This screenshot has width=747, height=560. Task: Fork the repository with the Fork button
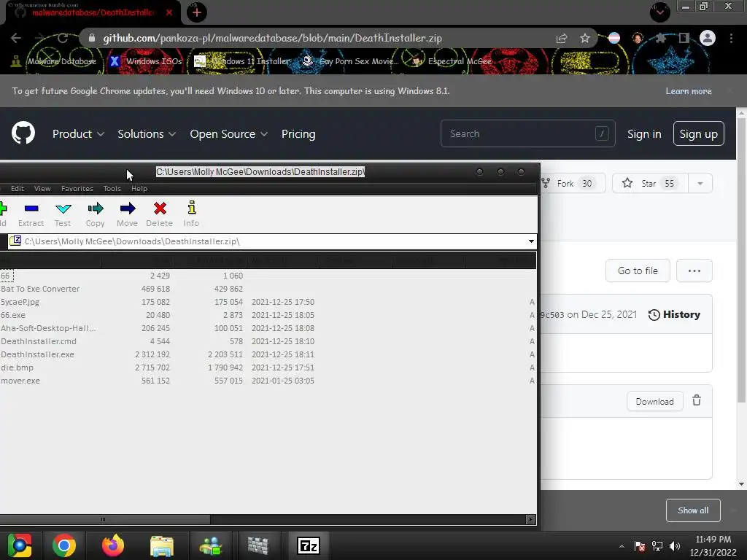(x=573, y=183)
